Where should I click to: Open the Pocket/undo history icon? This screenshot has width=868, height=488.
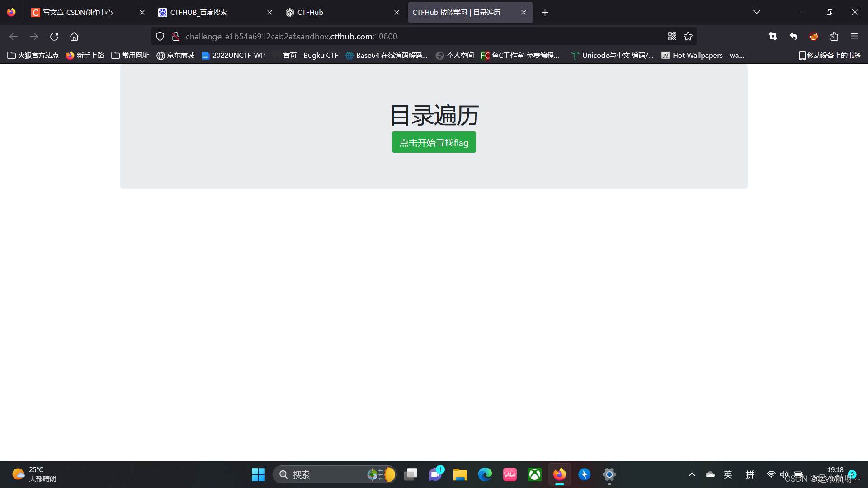point(793,36)
